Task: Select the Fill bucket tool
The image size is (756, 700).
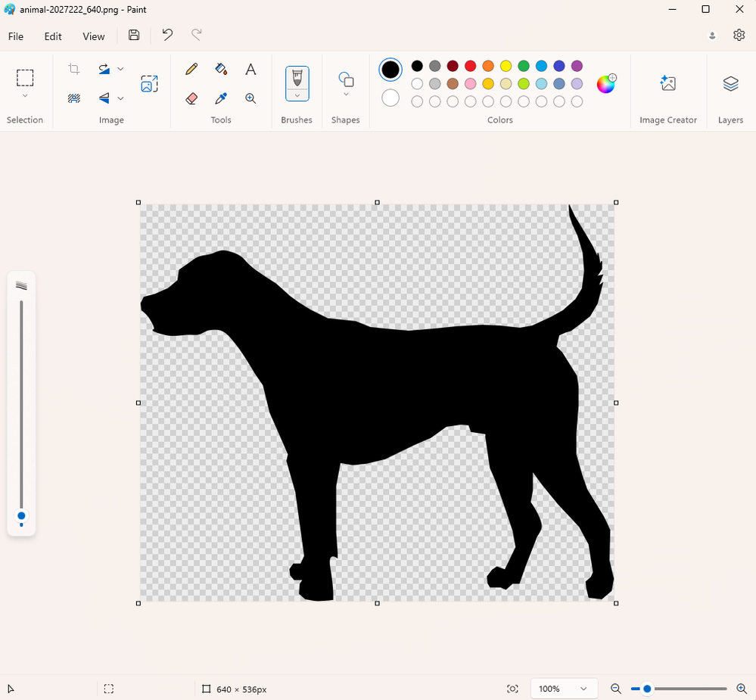Action: (221, 70)
